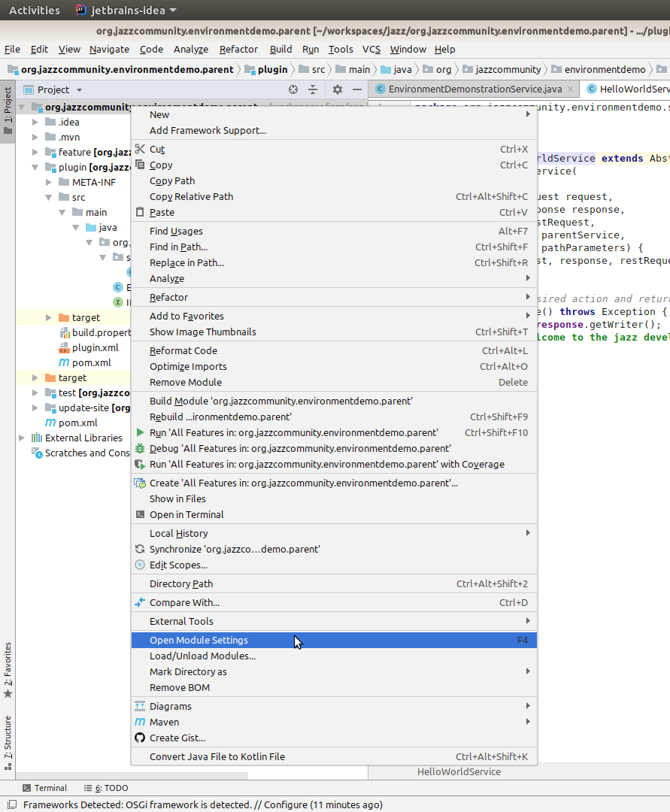Open the 6: TODO tool window
This screenshot has height=812, width=670.
(106, 788)
